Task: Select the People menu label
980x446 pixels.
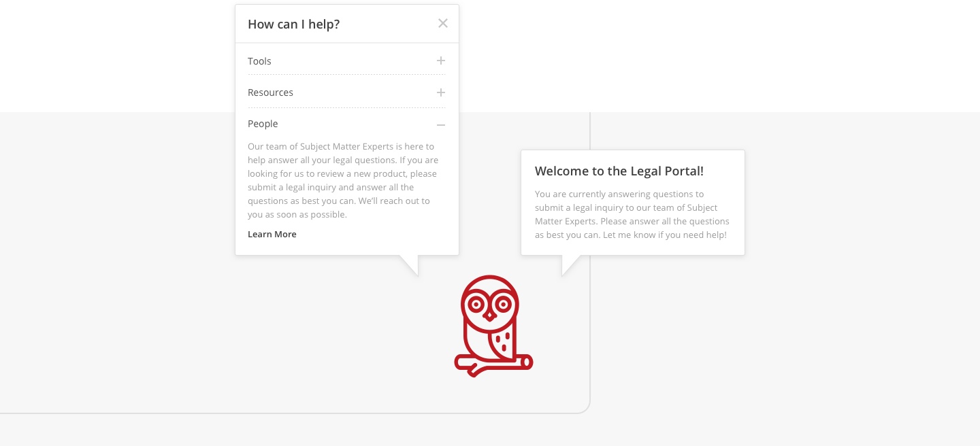Action: (263, 124)
